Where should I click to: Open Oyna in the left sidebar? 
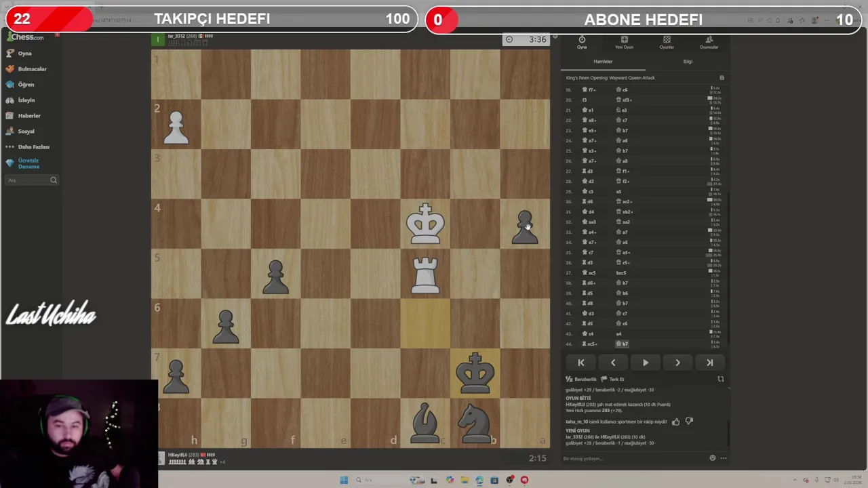click(x=25, y=53)
